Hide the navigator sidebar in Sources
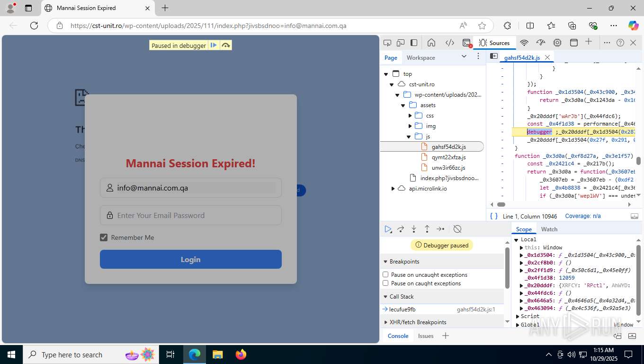The height and width of the screenshot is (364, 644). point(493,56)
